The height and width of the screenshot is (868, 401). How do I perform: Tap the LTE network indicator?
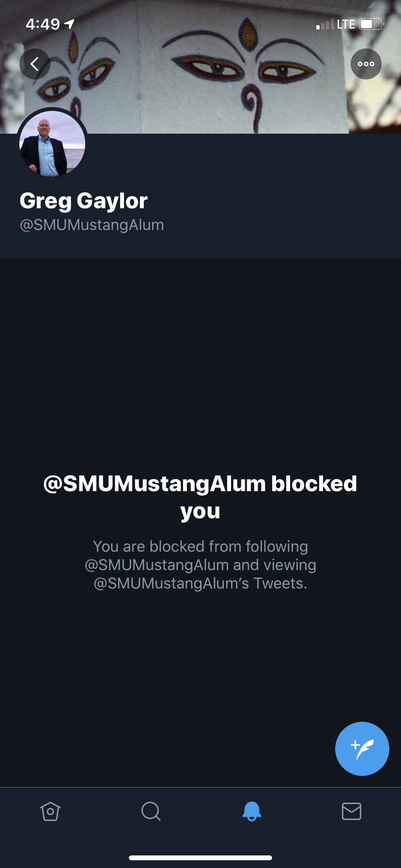click(346, 24)
